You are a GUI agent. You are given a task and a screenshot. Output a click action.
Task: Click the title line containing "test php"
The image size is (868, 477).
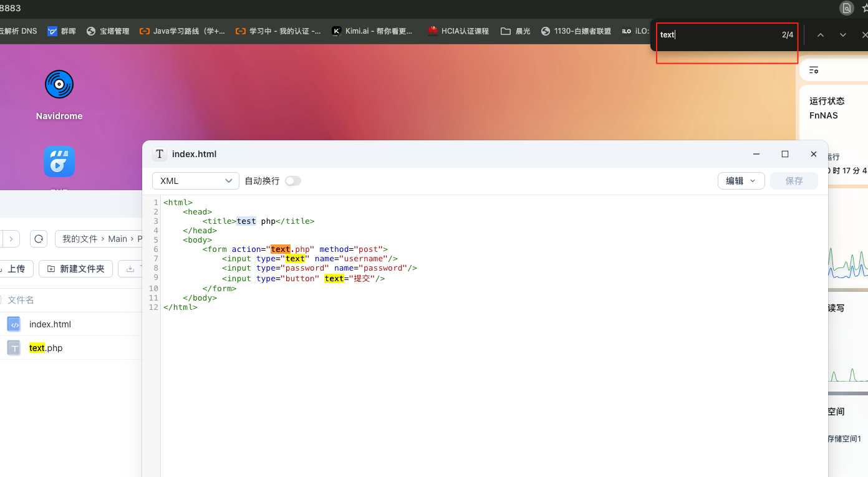pyautogui.click(x=258, y=221)
